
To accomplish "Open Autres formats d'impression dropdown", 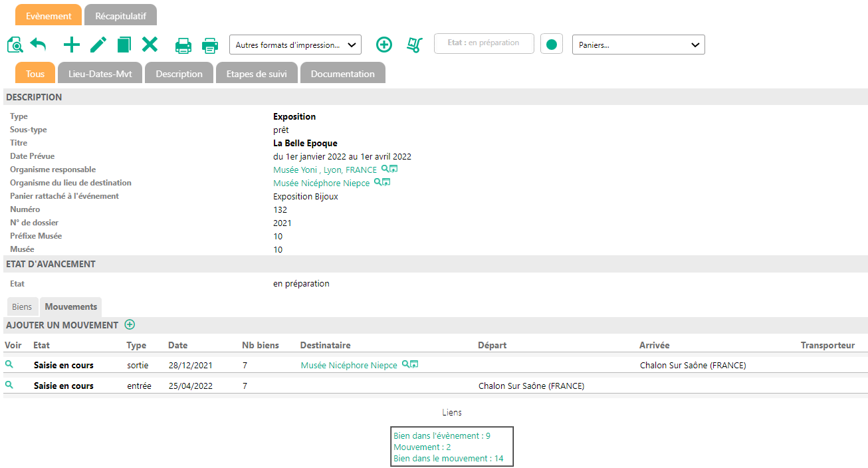I will coord(295,45).
